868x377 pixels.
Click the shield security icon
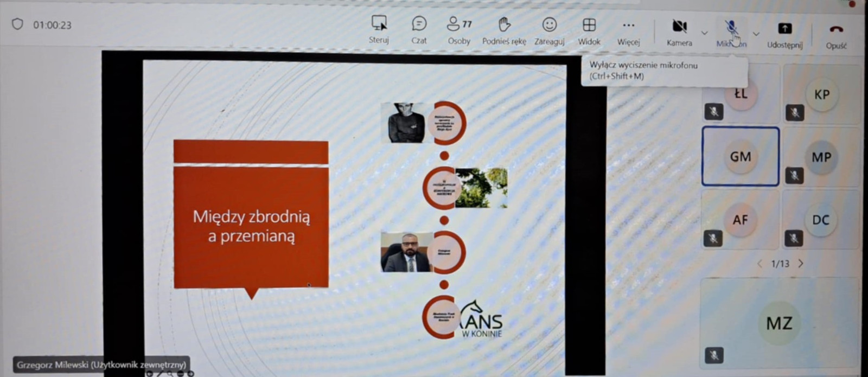17,24
